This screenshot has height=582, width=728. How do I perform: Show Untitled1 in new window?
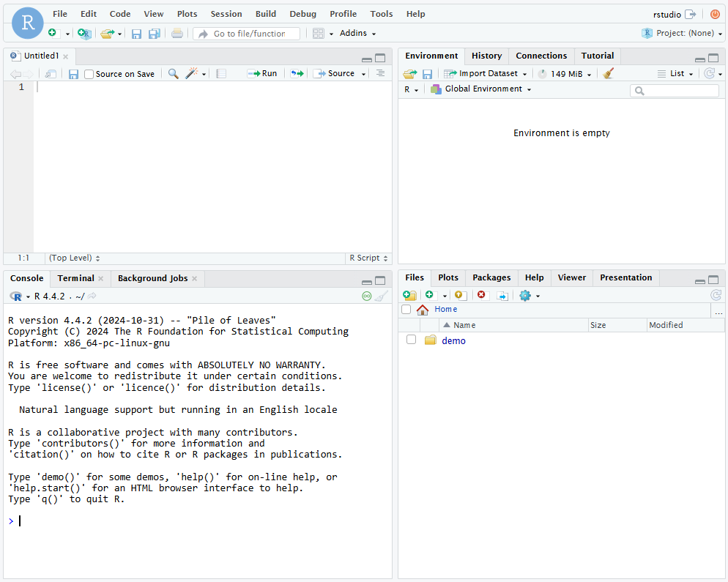point(51,74)
